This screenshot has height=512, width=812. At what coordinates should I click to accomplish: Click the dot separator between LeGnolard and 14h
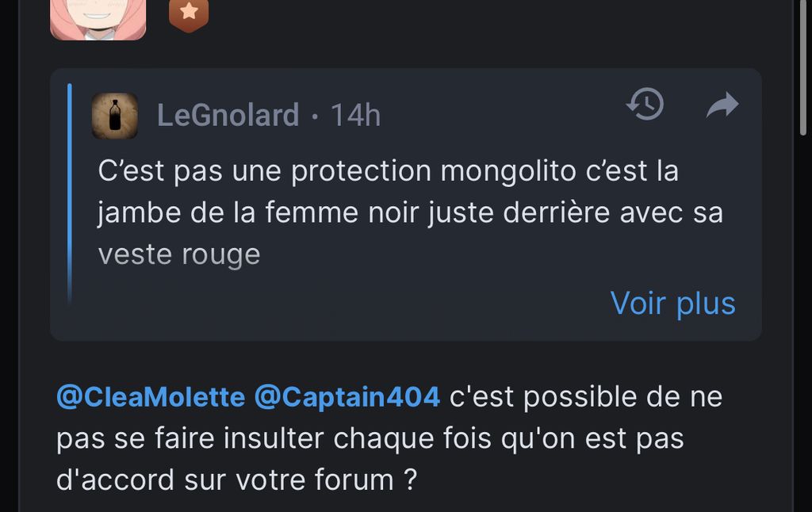point(315,117)
